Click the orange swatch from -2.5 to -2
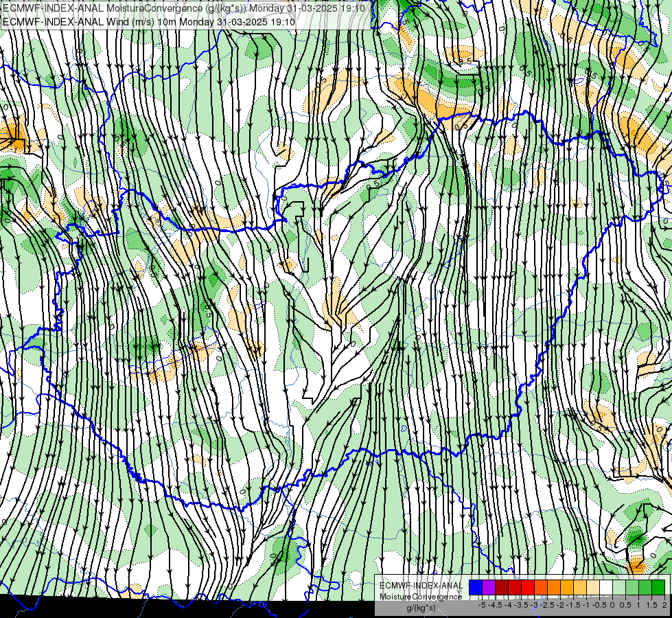The height and width of the screenshot is (618, 672). pyautogui.click(x=554, y=588)
